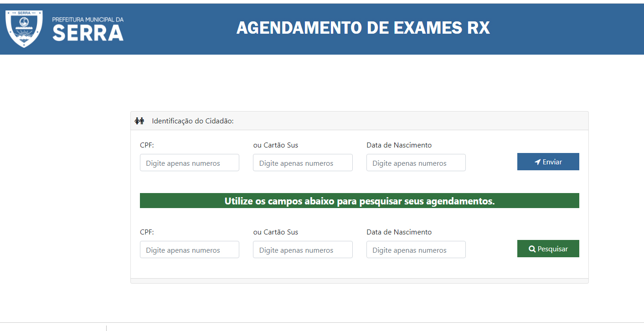Focus the Cartão Sus field beside Pesquisar
Viewport: 644px width, 331px height.
(303, 250)
